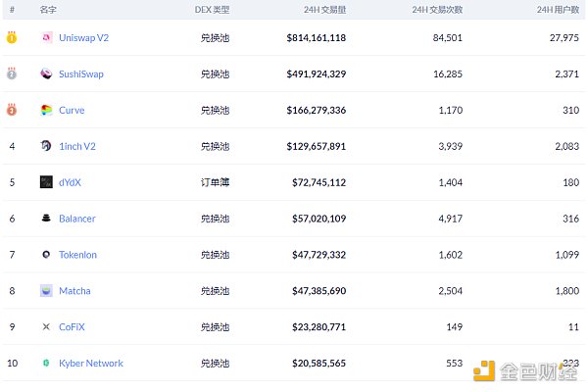588x392 pixels.
Task: Sort by 24H用户数 column header
Action: tap(558, 9)
